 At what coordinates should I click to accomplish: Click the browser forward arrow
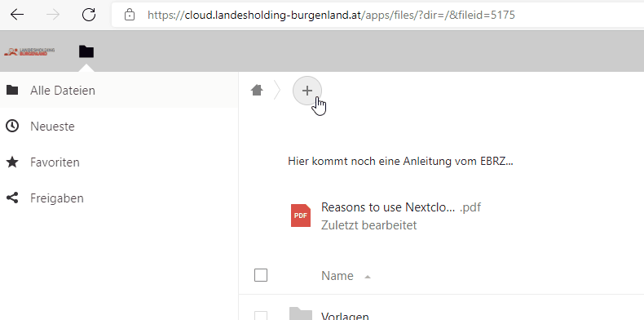(53, 15)
